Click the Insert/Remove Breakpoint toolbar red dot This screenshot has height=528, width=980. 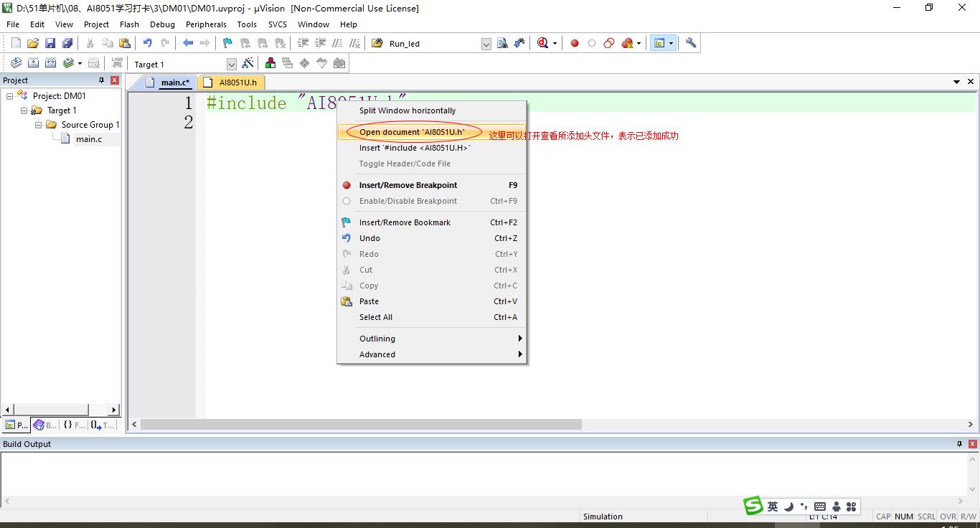tap(575, 43)
